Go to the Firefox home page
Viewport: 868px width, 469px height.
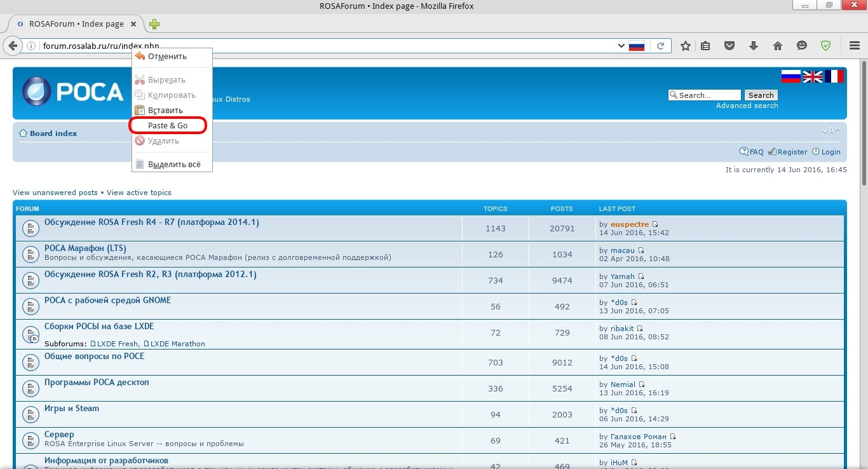tap(777, 46)
